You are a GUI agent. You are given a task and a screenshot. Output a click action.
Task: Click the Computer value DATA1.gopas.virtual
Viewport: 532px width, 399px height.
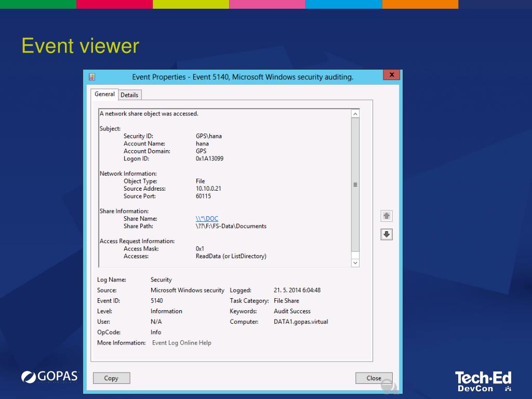coord(301,322)
